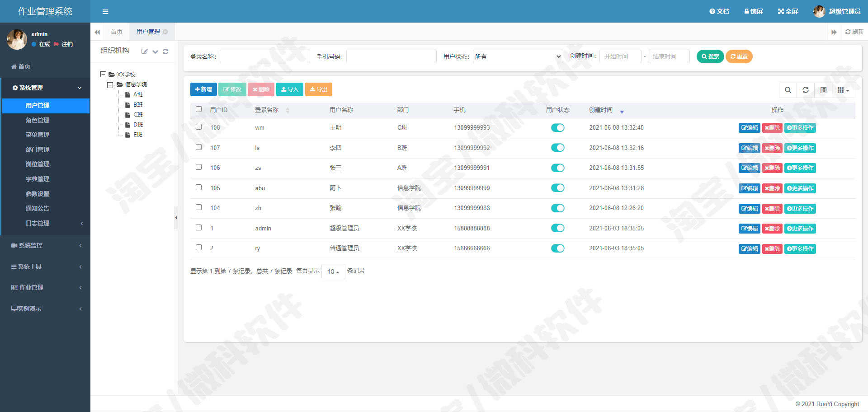This screenshot has width=868, height=412.
Task: Refresh the 组织机构 tree
Action: [165, 51]
